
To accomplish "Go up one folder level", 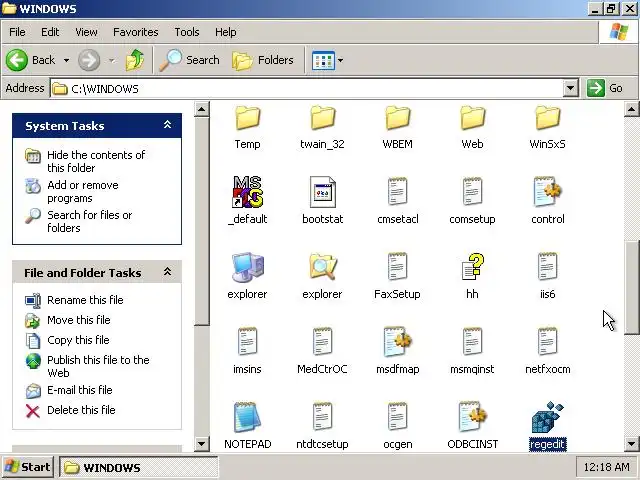I will [135, 60].
